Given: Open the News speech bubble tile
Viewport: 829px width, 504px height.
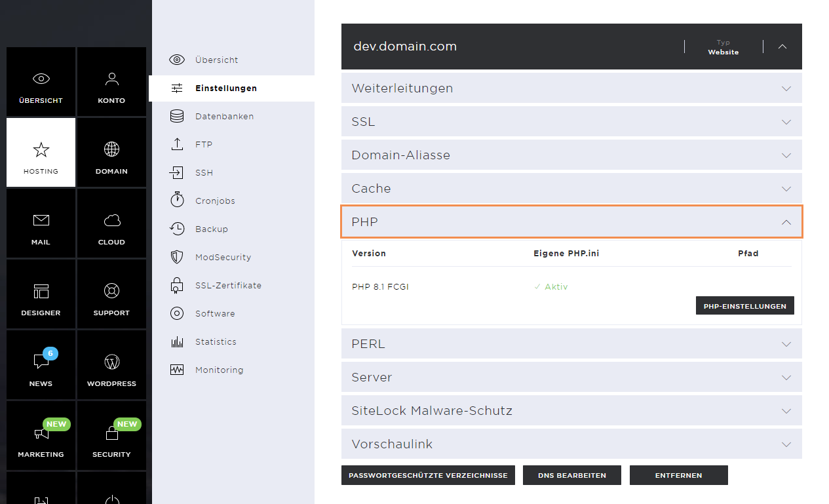Looking at the screenshot, I should tap(41, 364).
